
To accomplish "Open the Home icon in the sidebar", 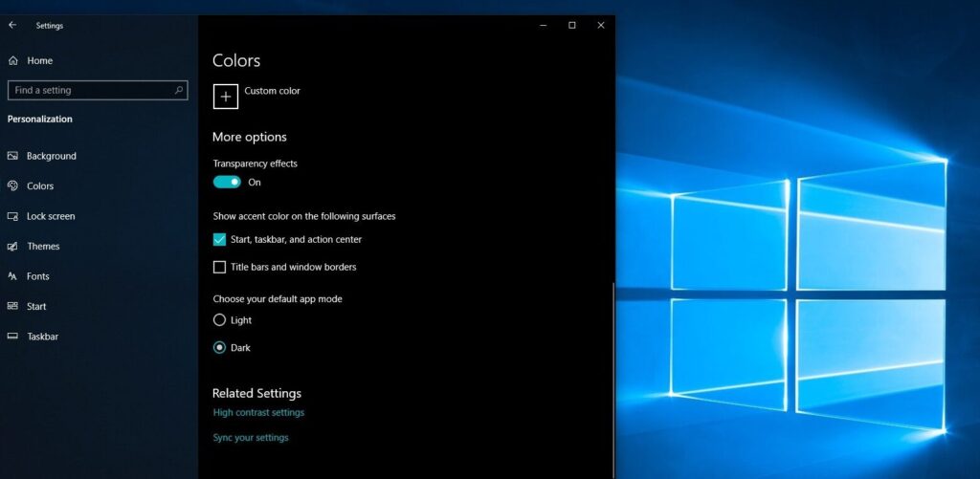I will click(x=13, y=60).
